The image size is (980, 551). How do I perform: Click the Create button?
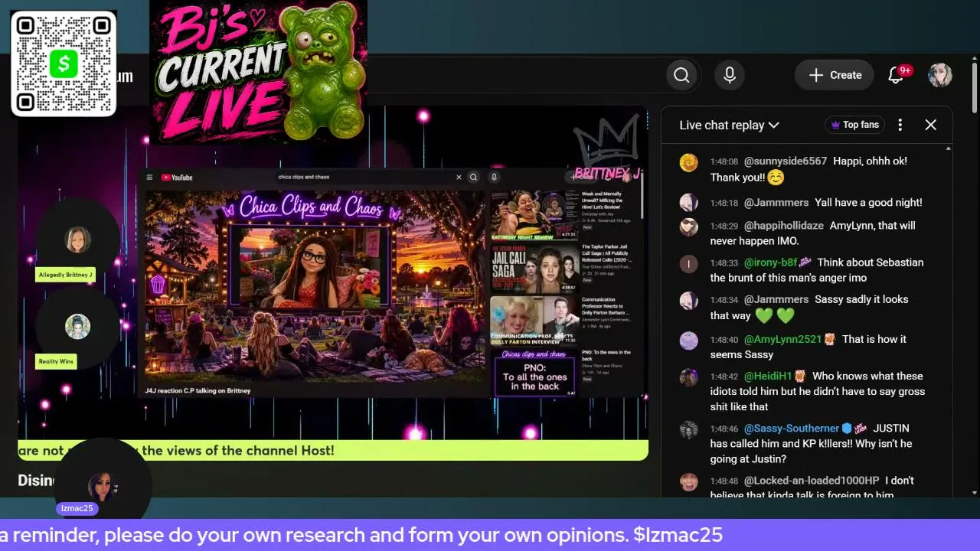pos(835,75)
